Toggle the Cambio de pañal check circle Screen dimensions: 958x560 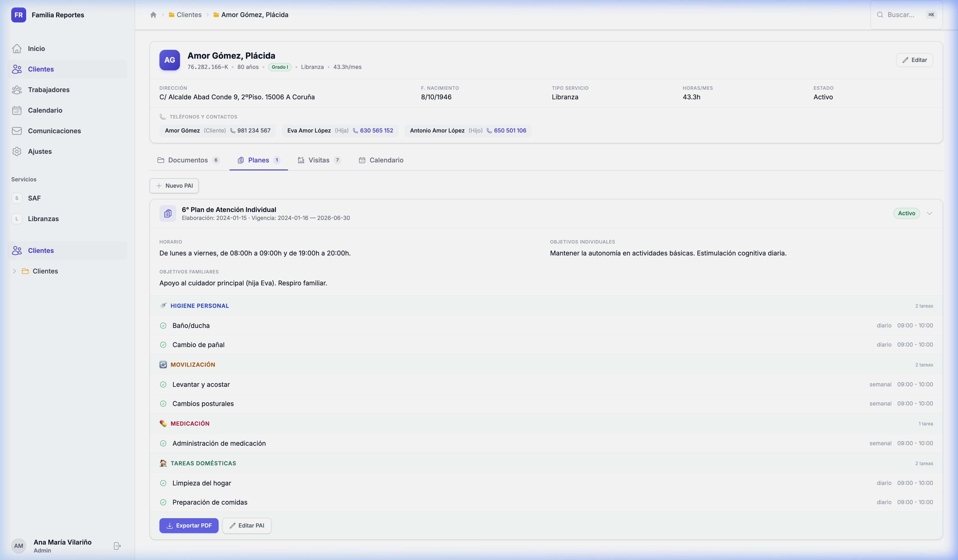tap(163, 345)
